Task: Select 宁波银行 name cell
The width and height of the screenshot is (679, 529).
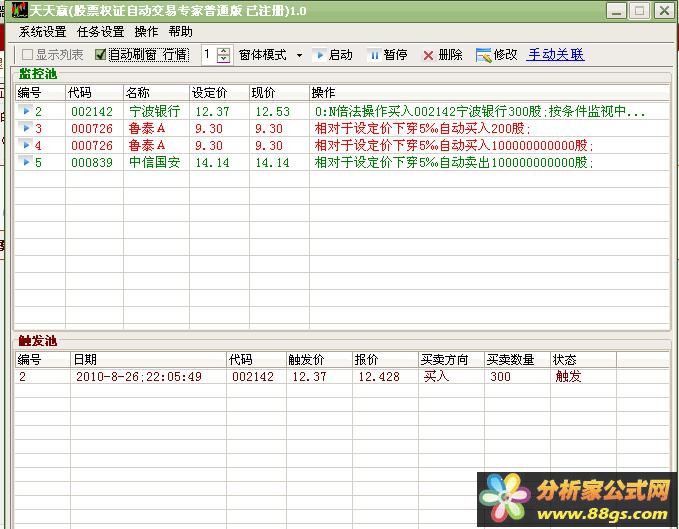Action: (x=154, y=111)
